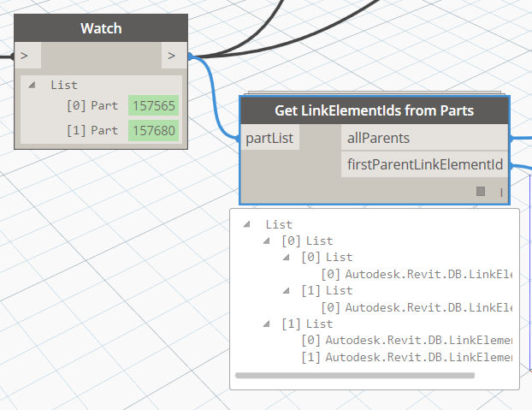The width and height of the screenshot is (532, 410).
Task: Click the lacing indicator on Get LinkElementIds node
Action: (500, 192)
